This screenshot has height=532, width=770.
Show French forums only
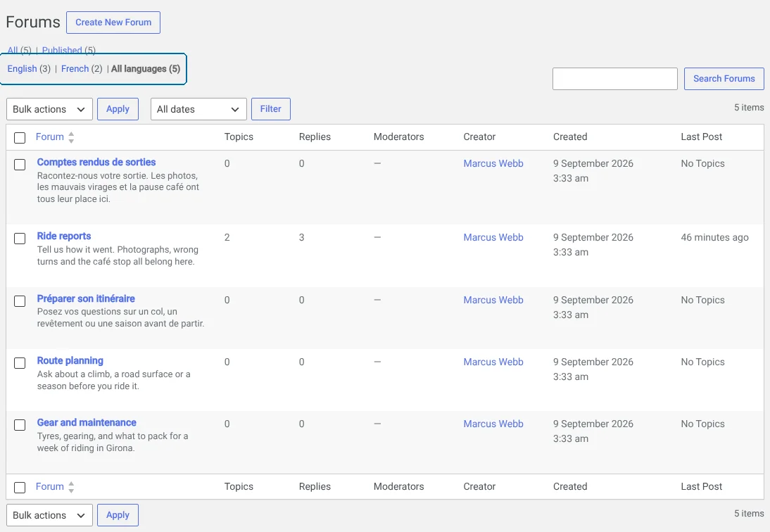75,69
